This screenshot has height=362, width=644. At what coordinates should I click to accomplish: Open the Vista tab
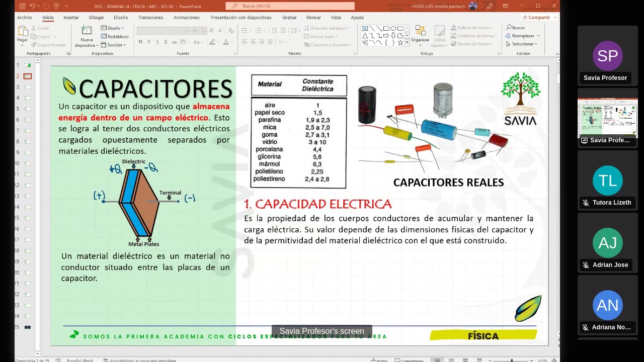click(x=336, y=17)
